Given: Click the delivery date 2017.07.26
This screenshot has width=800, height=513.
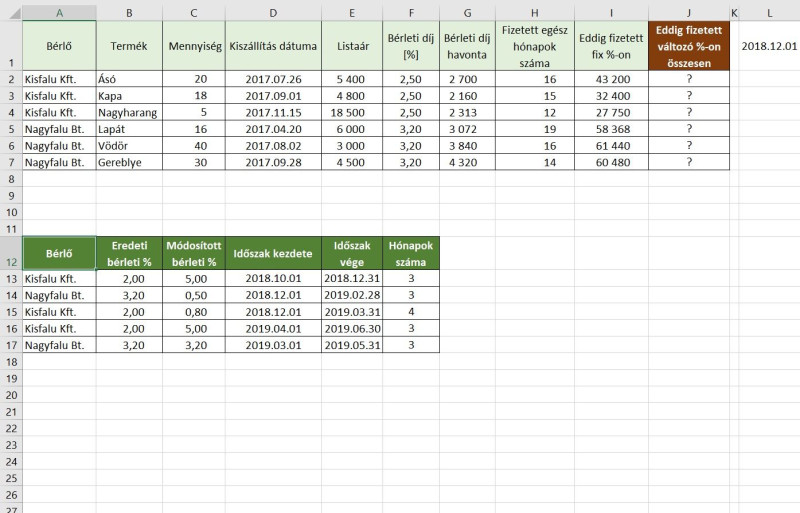Looking at the screenshot, I should [273, 79].
